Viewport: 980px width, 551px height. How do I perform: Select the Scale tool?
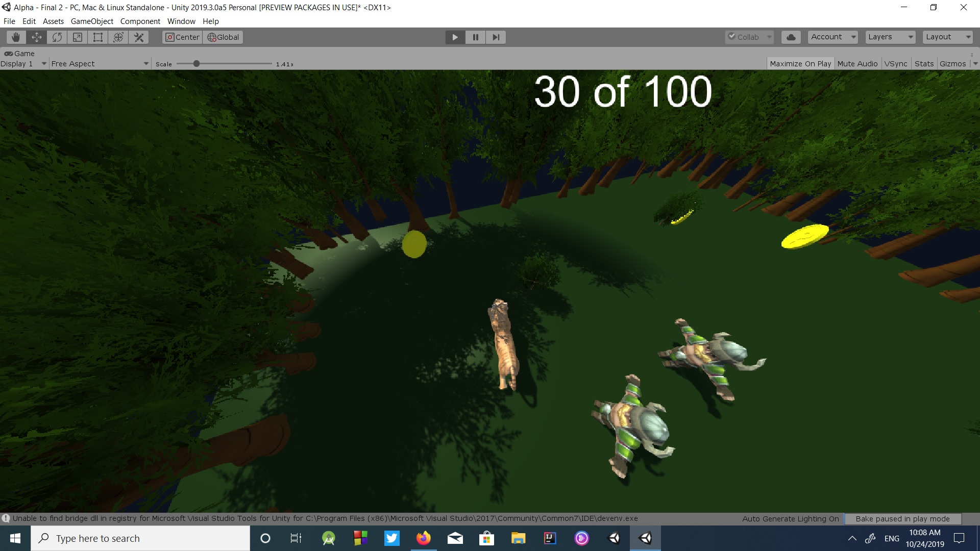(x=77, y=37)
